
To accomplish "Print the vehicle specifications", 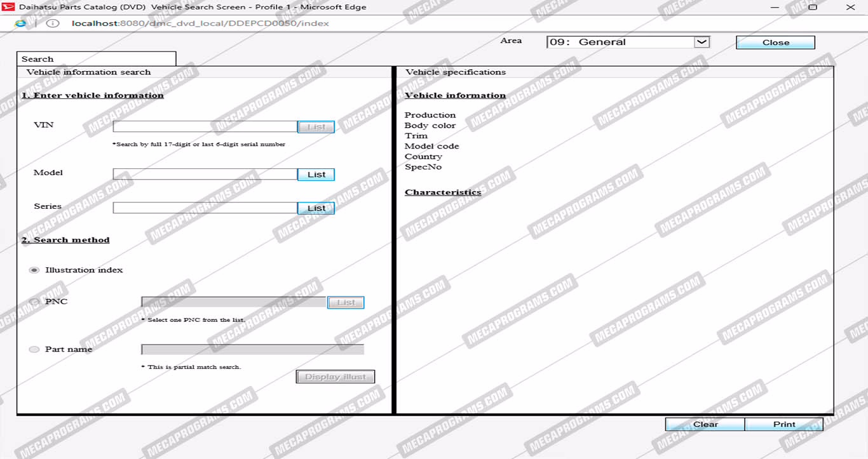I will (x=784, y=424).
